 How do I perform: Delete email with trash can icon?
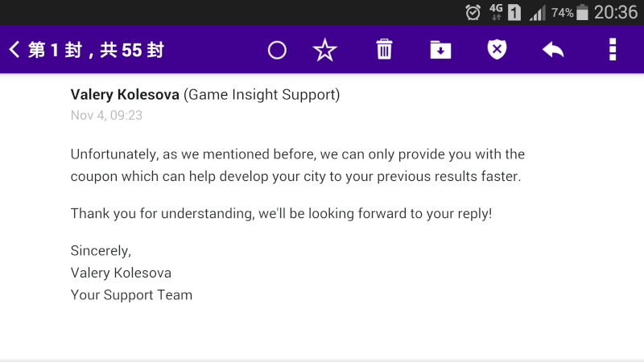click(385, 49)
